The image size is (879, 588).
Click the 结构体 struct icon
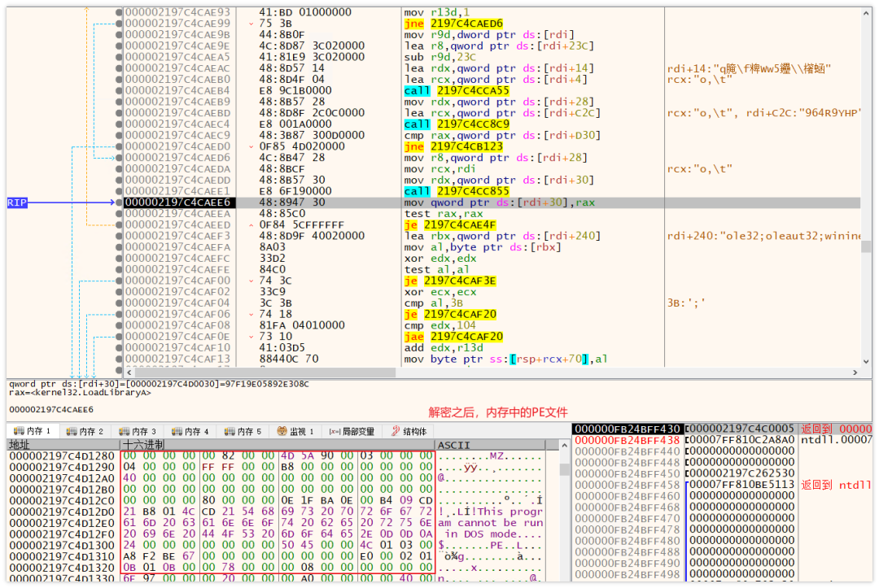pyautogui.click(x=396, y=431)
